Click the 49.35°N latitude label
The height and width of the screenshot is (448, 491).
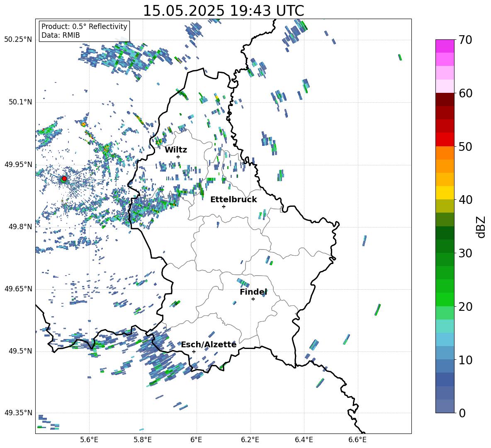18,413
